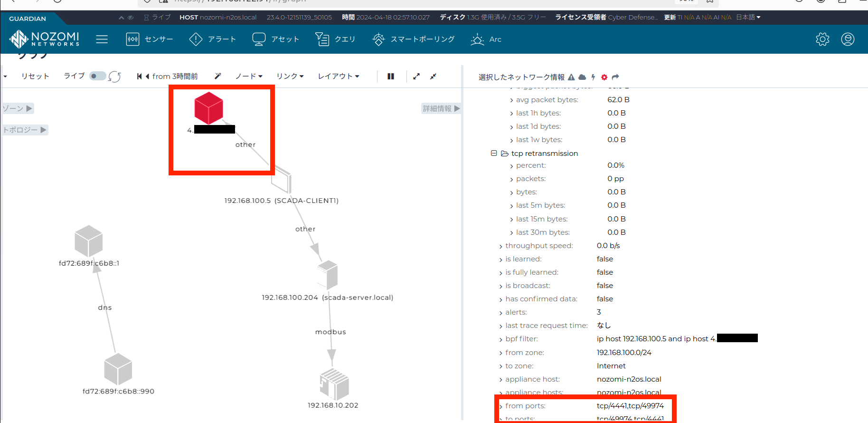Open the アセット menu in the navbar

[x=275, y=39]
